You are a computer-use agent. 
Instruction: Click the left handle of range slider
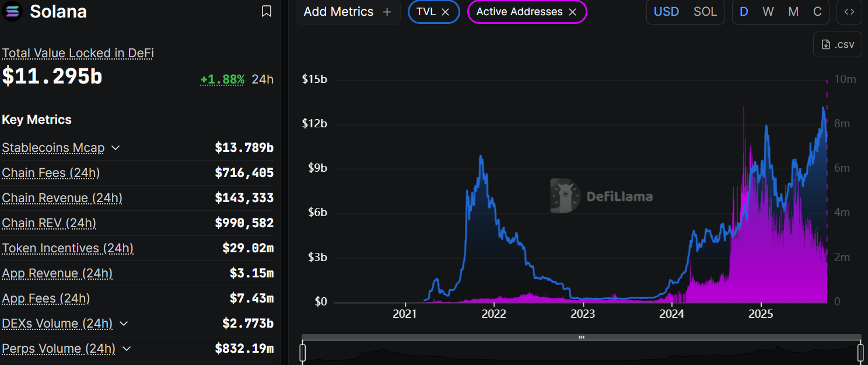[303, 353]
